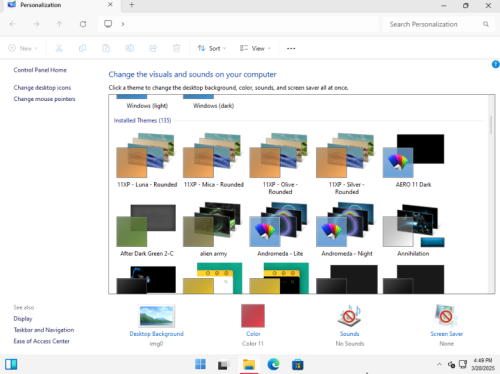Click the Color text link
The image size is (500, 374).
coord(253,334)
